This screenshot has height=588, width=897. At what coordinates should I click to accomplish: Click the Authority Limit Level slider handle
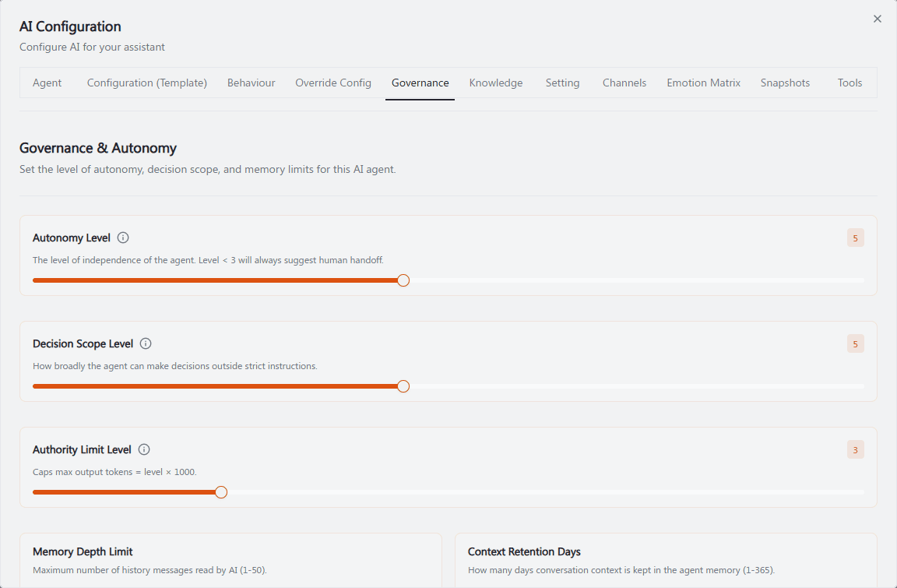tap(221, 492)
